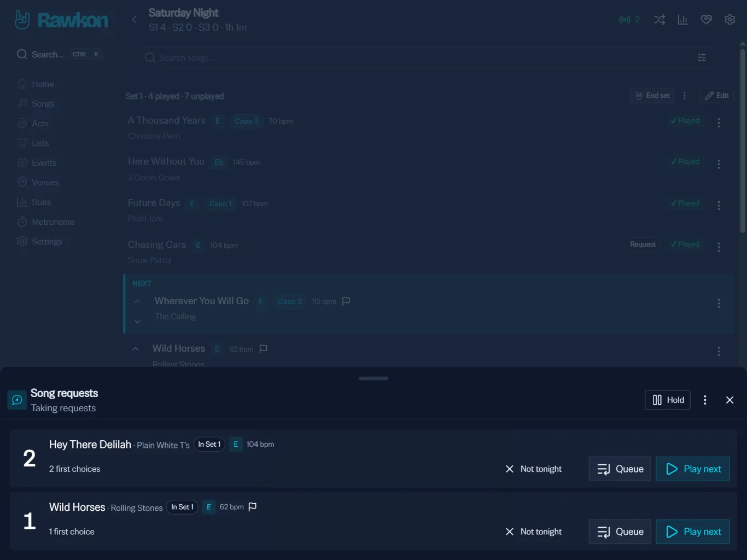Open sidebar Search with Ctrl K
Image resolution: width=747 pixels, height=560 pixels.
(59, 54)
